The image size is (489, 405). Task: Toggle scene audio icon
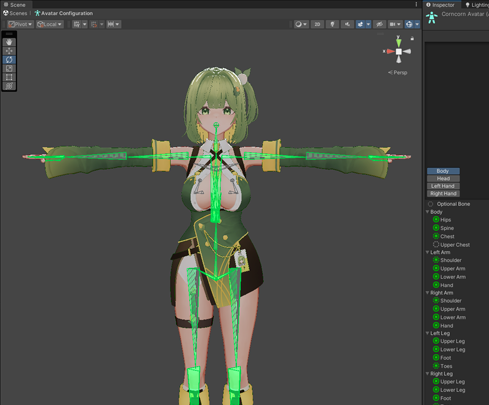(347, 24)
